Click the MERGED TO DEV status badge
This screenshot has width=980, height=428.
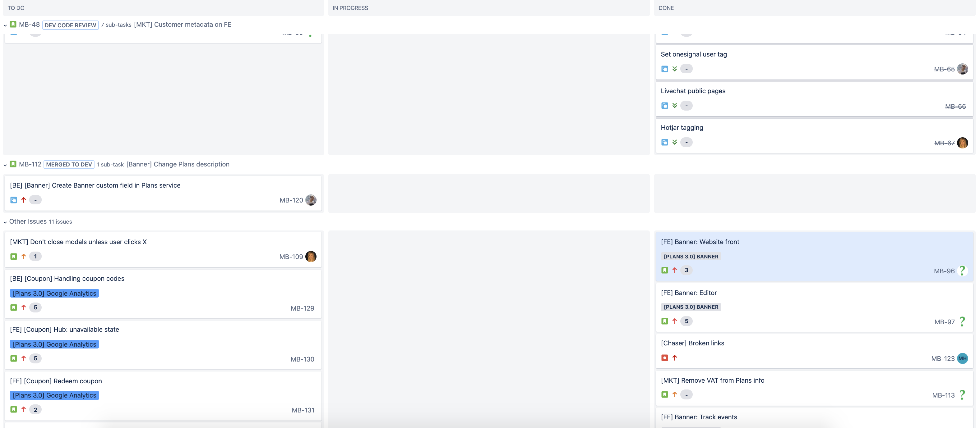(69, 165)
